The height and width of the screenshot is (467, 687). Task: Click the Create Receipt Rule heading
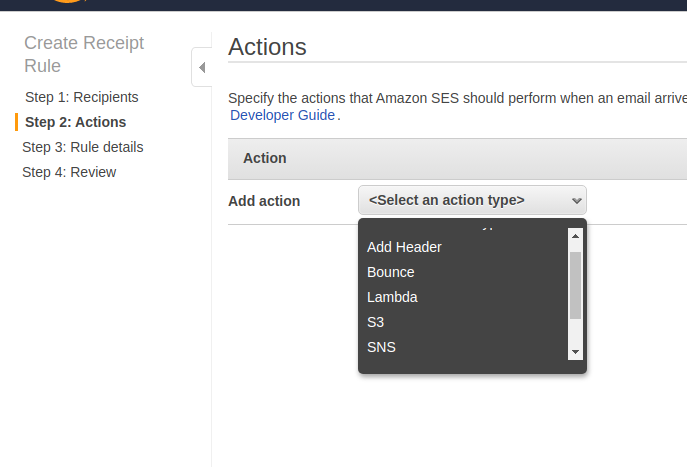coord(84,54)
